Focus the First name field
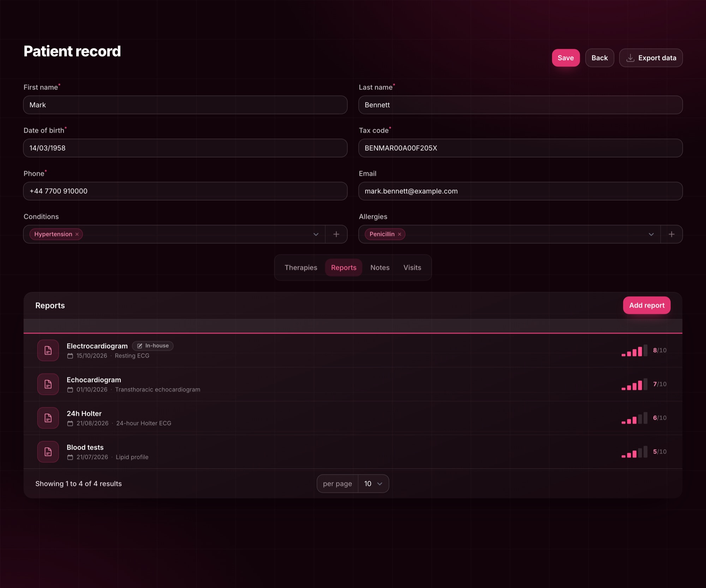Image resolution: width=706 pixels, height=588 pixels. click(x=185, y=105)
